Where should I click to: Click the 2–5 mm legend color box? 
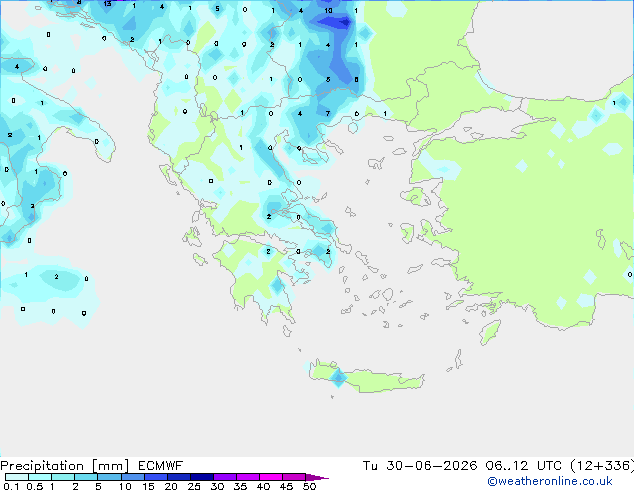86,477
